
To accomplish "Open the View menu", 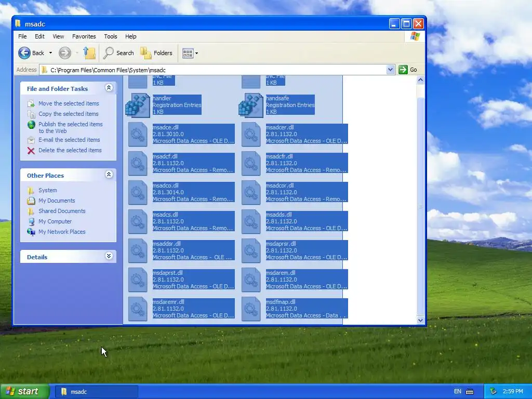I will click(x=58, y=36).
